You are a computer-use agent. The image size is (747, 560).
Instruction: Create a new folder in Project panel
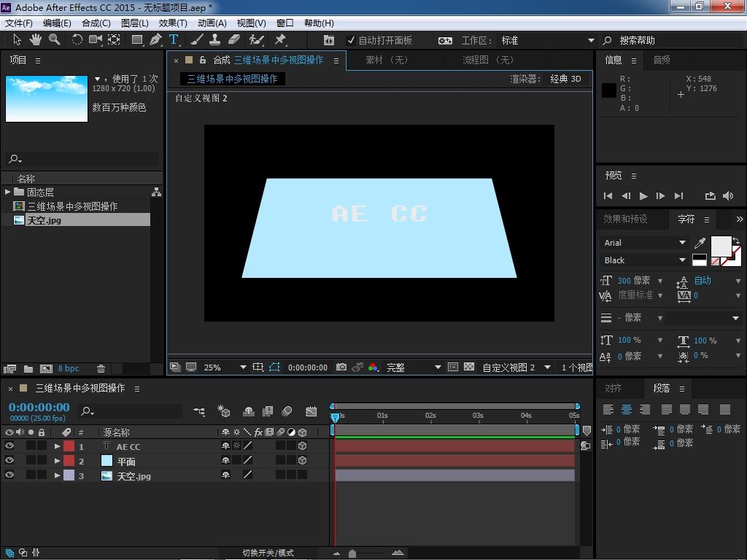28,368
